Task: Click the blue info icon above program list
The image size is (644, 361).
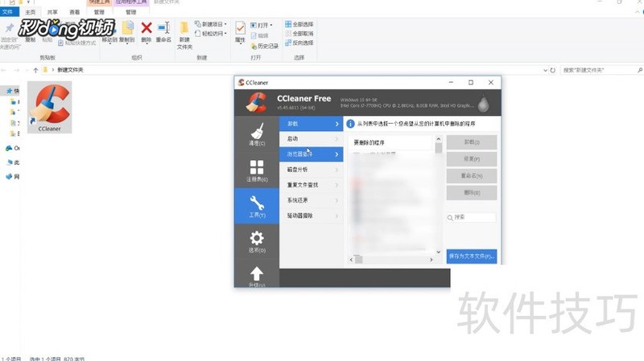Action: (350, 124)
